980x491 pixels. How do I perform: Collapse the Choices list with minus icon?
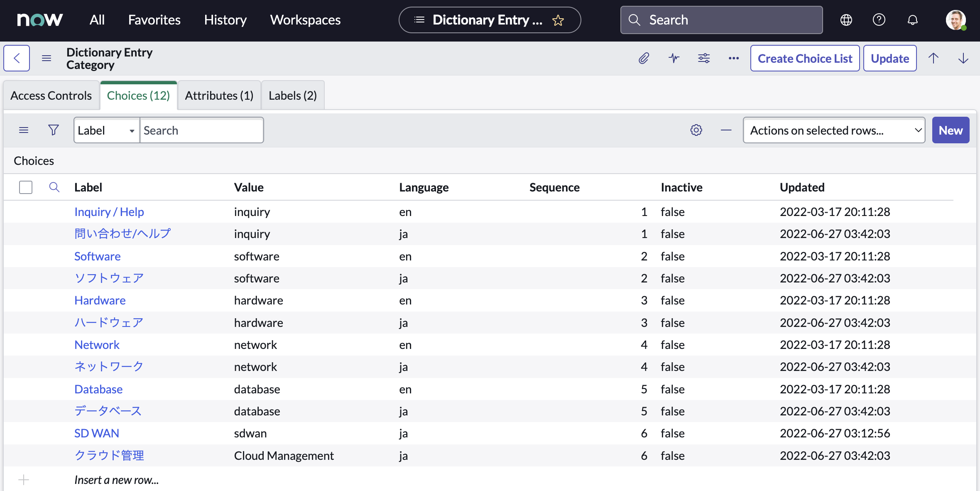pos(726,130)
